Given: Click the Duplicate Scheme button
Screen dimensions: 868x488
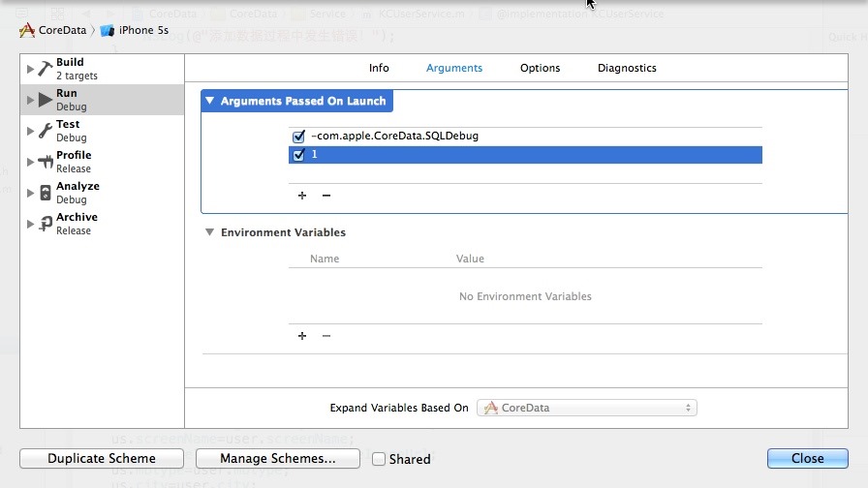Looking at the screenshot, I should click(102, 459).
